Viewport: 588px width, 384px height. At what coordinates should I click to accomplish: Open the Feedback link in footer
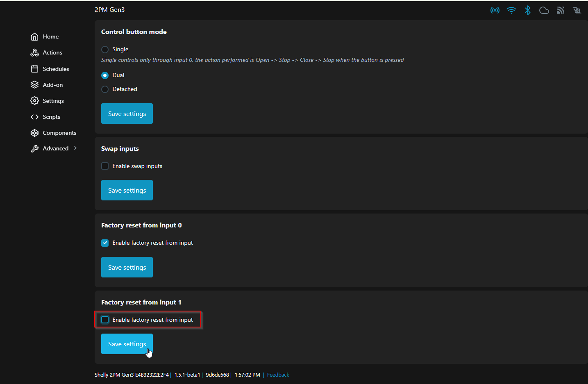pos(278,375)
